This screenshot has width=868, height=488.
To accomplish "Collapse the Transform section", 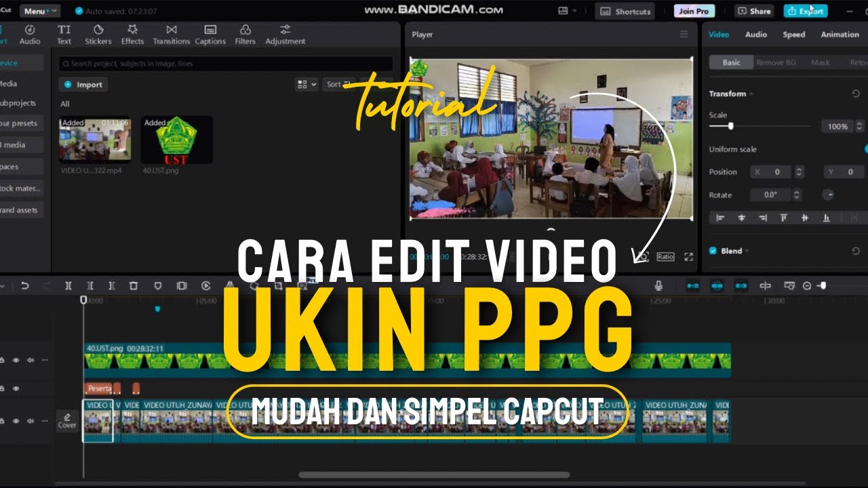I will click(751, 94).
